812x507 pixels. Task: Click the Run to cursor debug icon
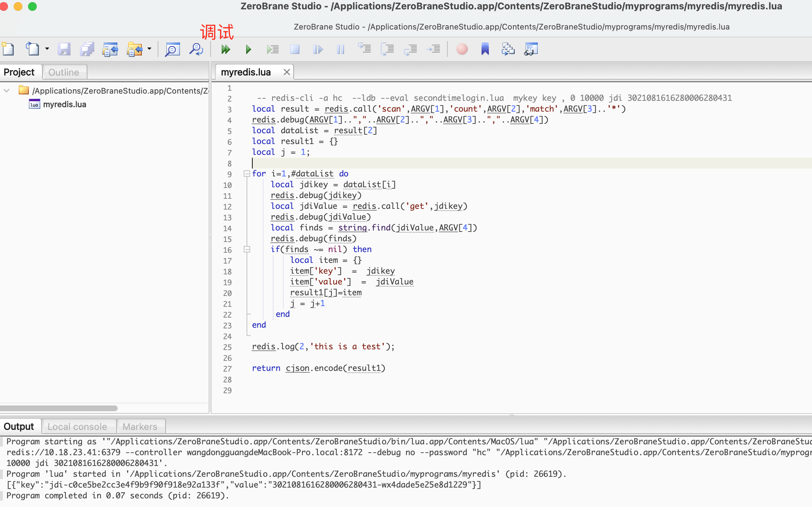[272, 49]
